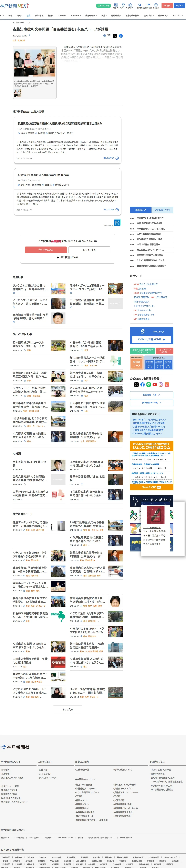186x868 pixels.
Task: Open the official YouTube icon under 公式SNS
Action: (155, 385)
